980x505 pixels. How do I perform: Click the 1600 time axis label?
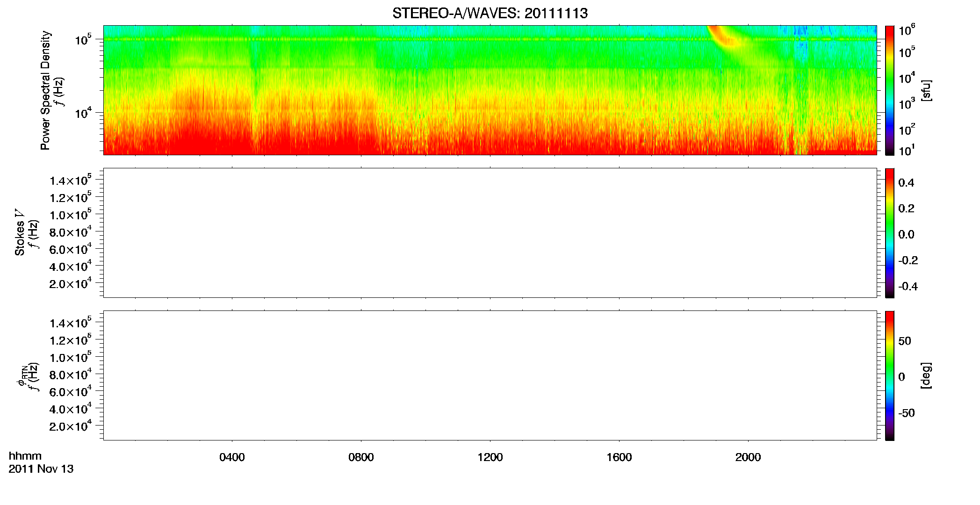click(x=619, y=457)
